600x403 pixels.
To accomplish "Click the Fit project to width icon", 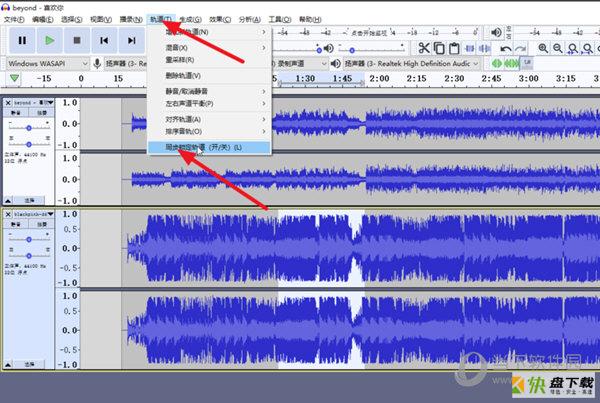I will coord(587,48).
